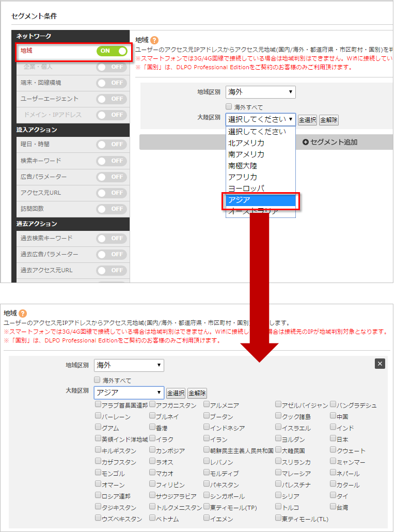Check 海外すべて in the bottom panel
396x532 pixels.
(97, 380)
